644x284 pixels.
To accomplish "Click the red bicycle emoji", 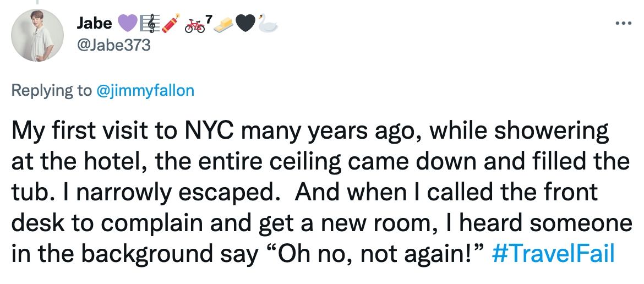I will pos(195,25).
